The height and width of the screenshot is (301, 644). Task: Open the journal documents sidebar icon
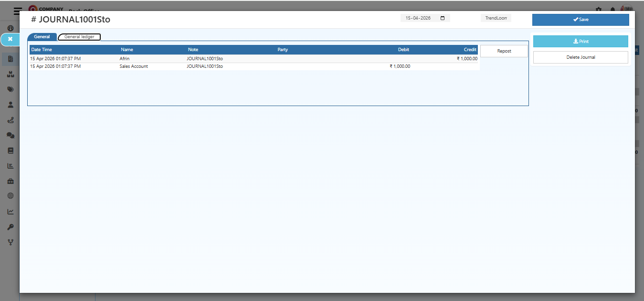pos(11,59)
